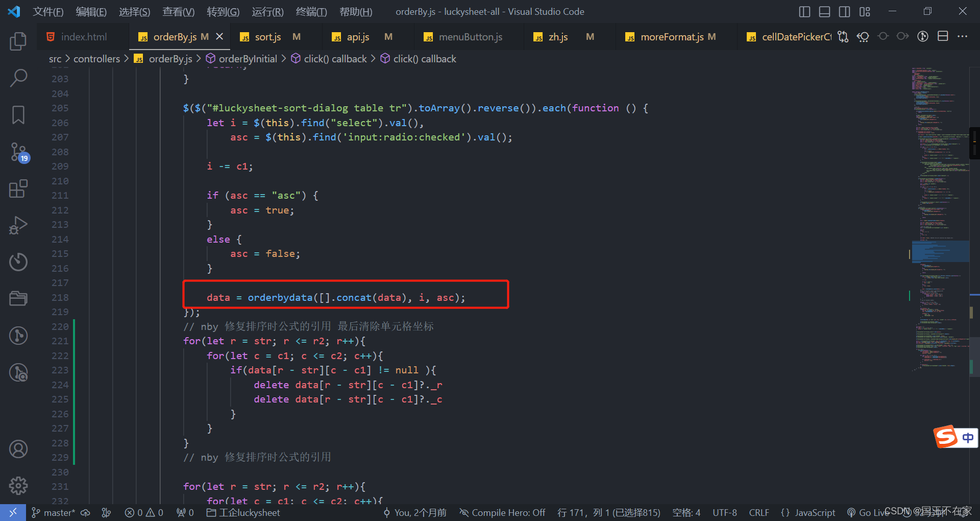Click line number 218 in gutter
Image resolution: width=980 pixels, height=521 pixels.
60,297
